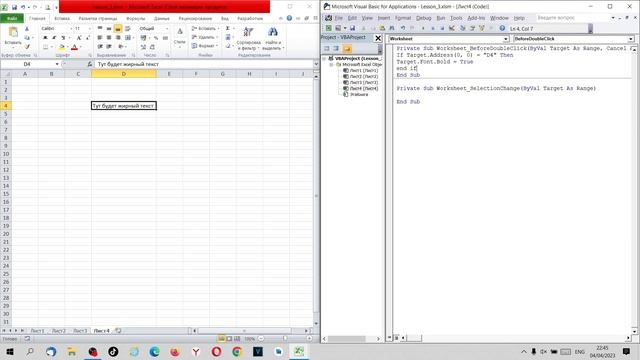The width and height of the screenshot is (640, 360).
Task: Switch to the Вставка ribbon tab
Action: pyautogui.click(x=62, y=18)
